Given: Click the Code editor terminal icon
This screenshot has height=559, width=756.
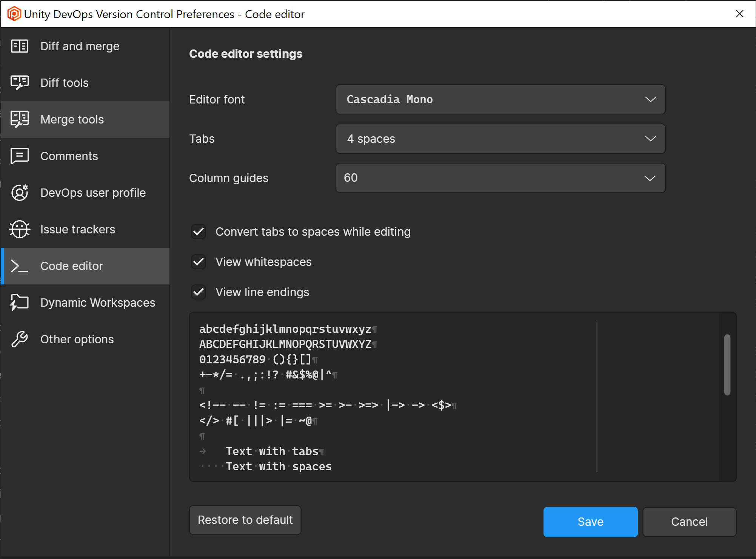Looking at the screenshot, I should [x=19, y=266].
